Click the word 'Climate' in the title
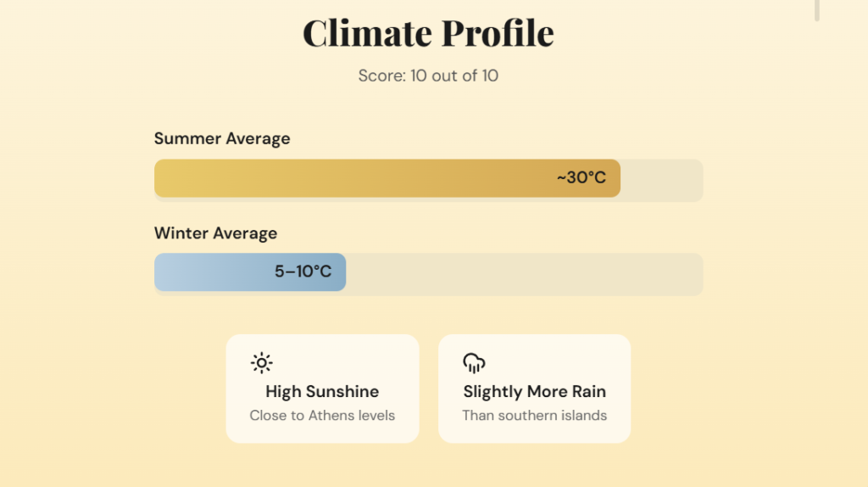The width and height of the screenshot is (868, 487). point(364,33)
